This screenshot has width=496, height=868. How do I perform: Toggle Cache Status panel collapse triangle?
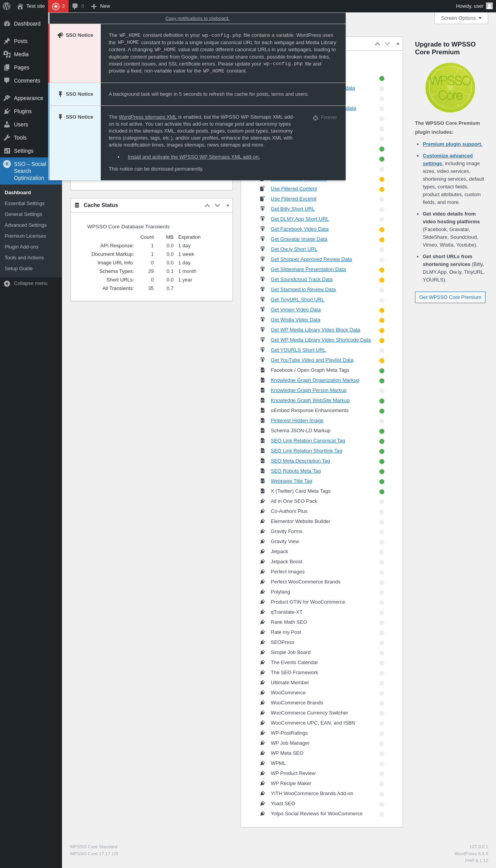click(228, 205)
